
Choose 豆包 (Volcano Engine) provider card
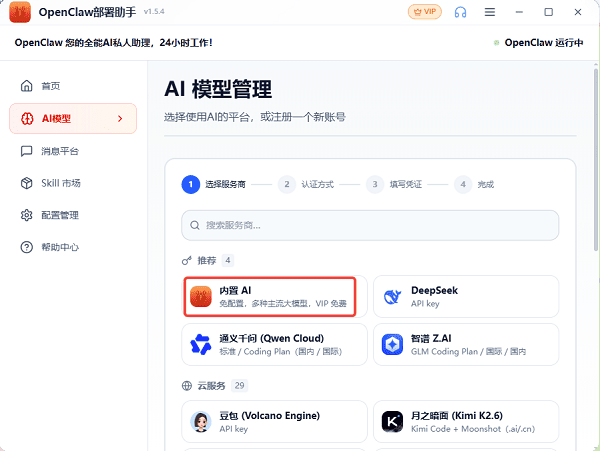[x=274, y=422]
